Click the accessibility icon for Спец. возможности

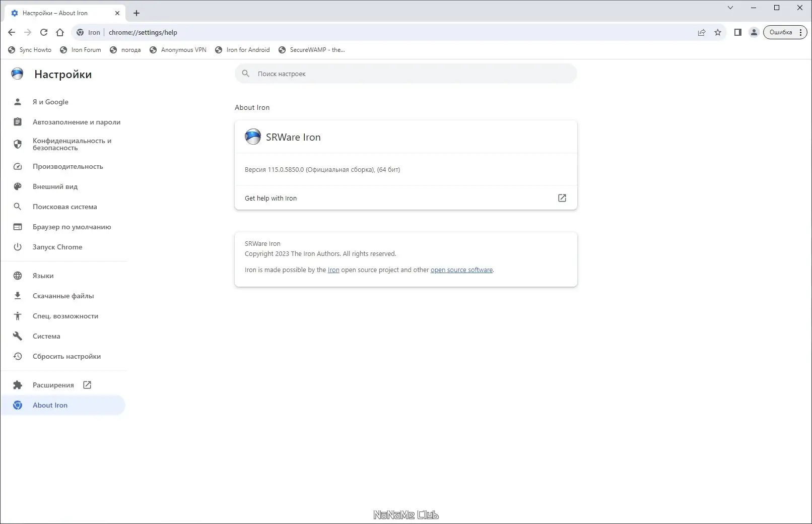[18, 316]
